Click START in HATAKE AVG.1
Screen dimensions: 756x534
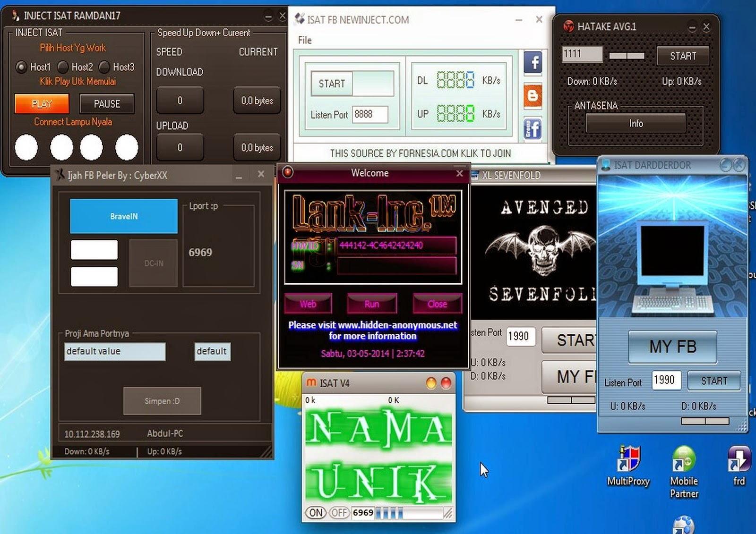point(683,56)
